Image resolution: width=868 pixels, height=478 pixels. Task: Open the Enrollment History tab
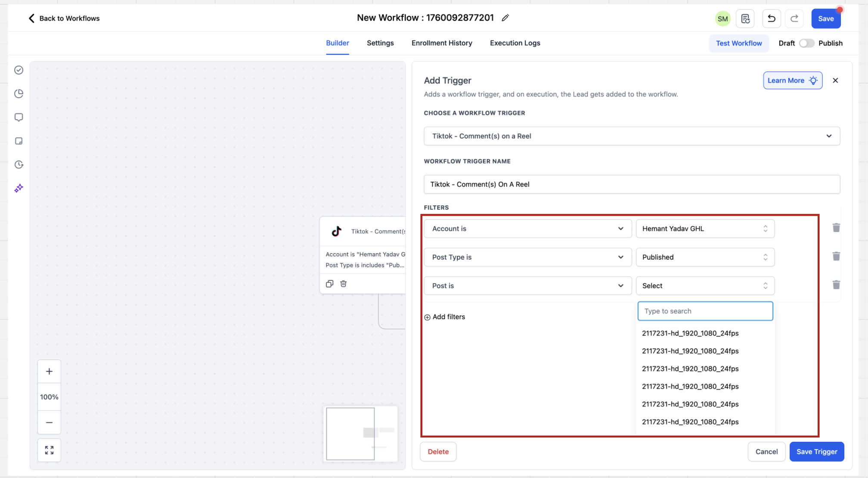pos(441,43)
